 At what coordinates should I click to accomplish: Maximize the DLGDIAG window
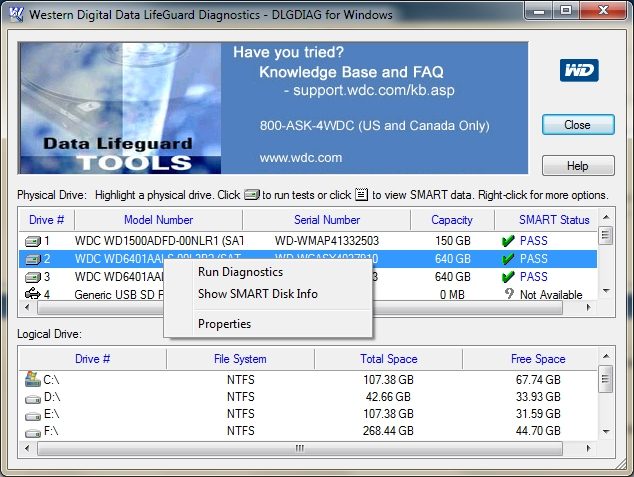566,11
